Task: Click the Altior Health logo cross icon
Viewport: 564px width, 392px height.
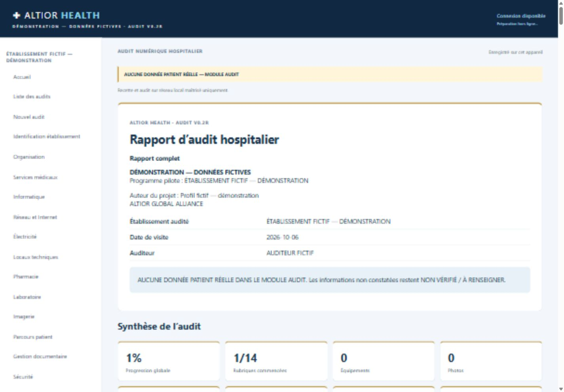Action: pyautogui.click(x=16, y=15)
